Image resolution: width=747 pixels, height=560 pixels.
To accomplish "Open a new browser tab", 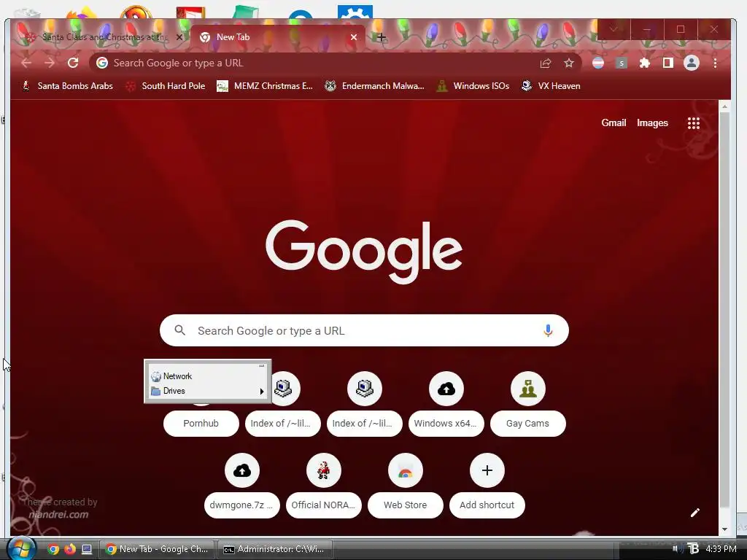I will [381, 37].
